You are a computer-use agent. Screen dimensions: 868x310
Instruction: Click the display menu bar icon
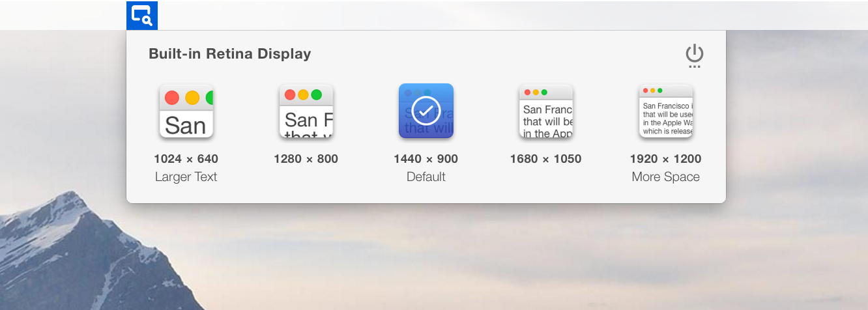tap(142, 16)
